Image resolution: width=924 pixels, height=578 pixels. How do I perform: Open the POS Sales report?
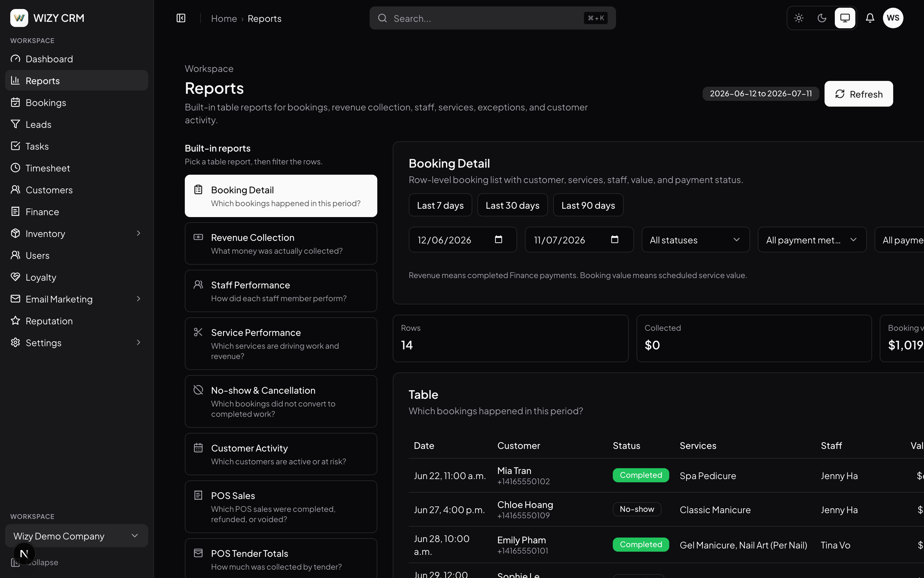point(281,507)
